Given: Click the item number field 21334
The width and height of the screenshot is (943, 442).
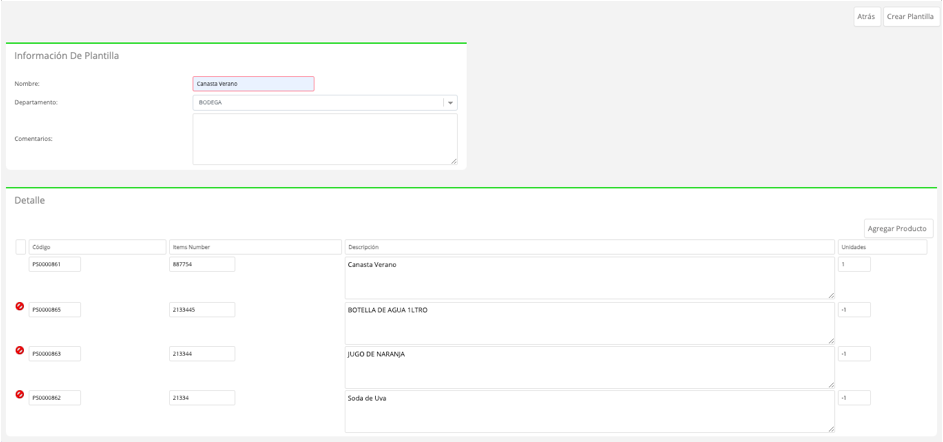Looking at the screenshot, I should point(202,397).
